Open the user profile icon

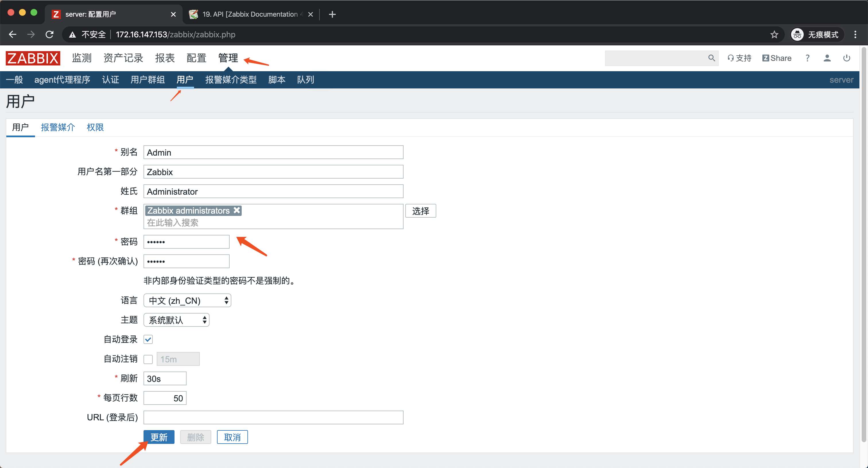click(827, 58)
